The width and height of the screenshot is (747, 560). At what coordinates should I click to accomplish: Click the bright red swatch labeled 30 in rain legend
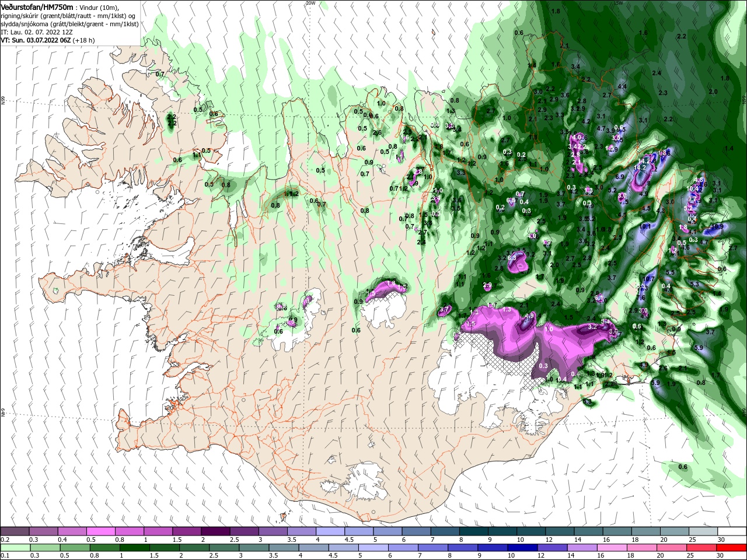732,548
